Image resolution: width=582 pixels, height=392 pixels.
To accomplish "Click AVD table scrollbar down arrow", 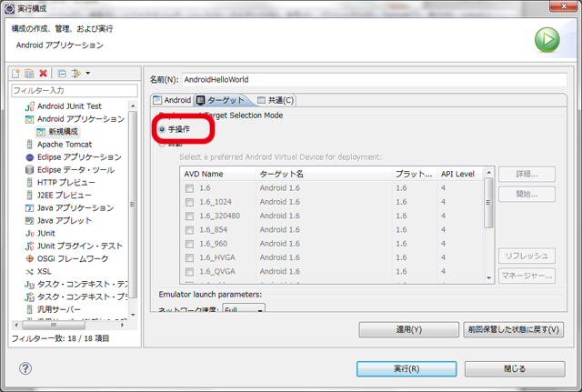I will pos(489,277).
